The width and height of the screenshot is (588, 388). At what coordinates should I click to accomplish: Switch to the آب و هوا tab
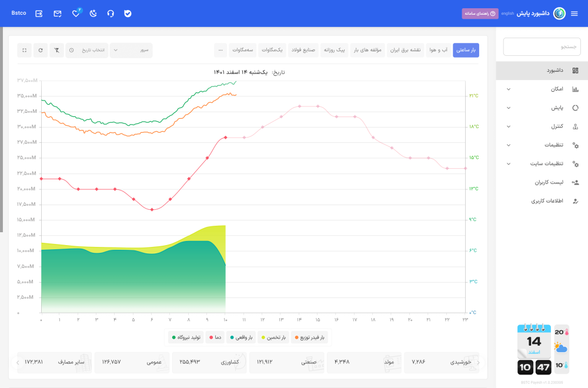tap(439, 50)
